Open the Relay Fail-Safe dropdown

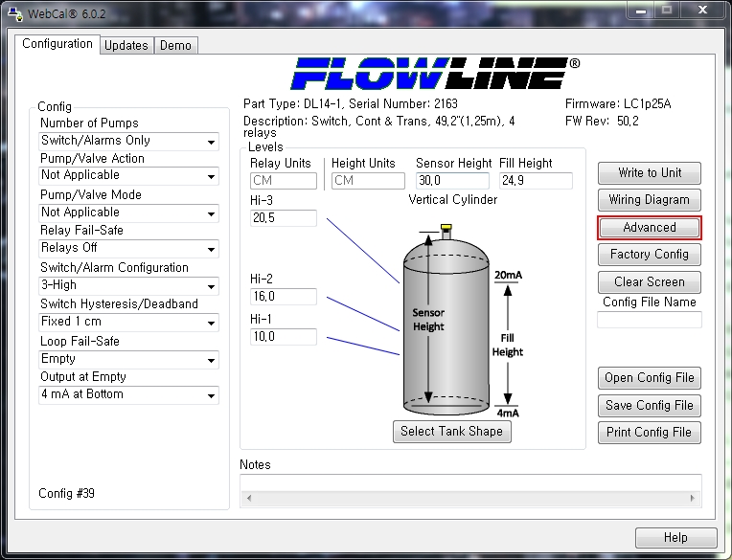click(x=129, y=248)
